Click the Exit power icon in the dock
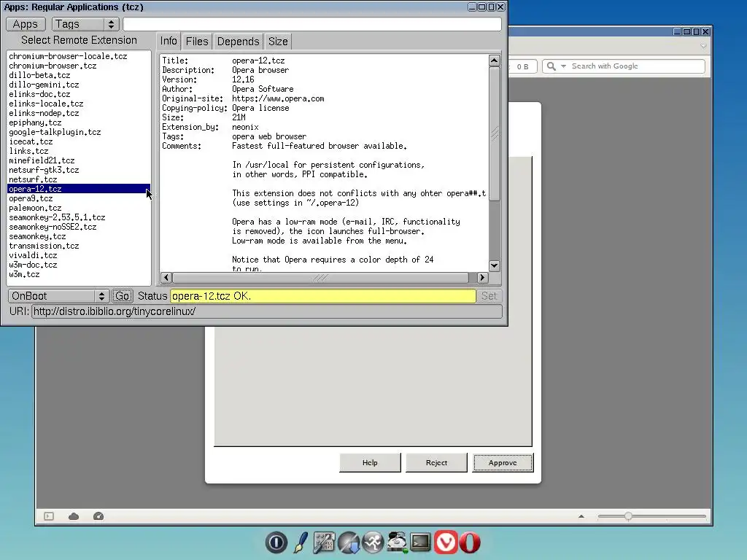Screen dimensions: 747x560 pos(276,542)
